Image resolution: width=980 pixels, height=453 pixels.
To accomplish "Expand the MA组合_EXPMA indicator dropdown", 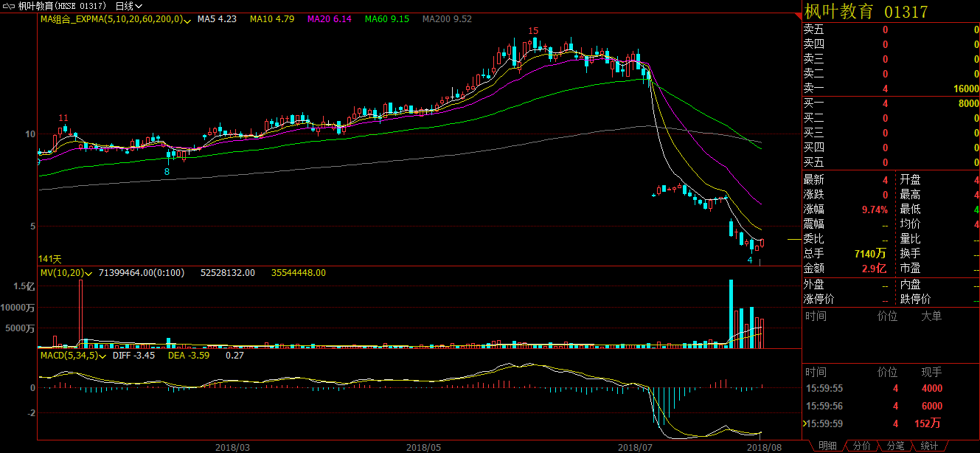I will pos(187,19).
